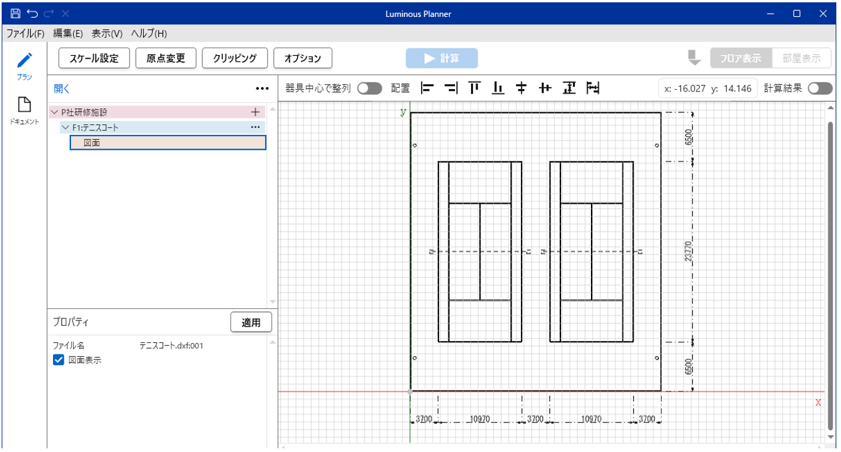Select the align left icon in 配置
This screenshot has height=452, width=841.
click(x=428, y=88)
